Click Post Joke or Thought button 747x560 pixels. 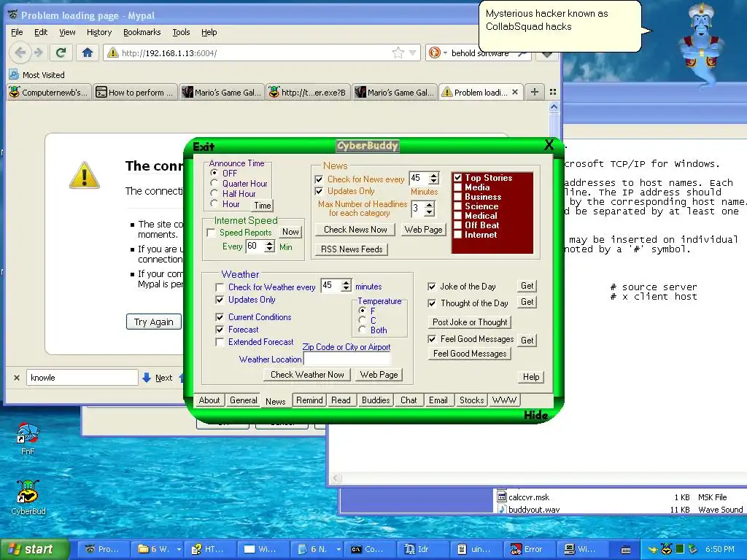click(x=470, y=322)
